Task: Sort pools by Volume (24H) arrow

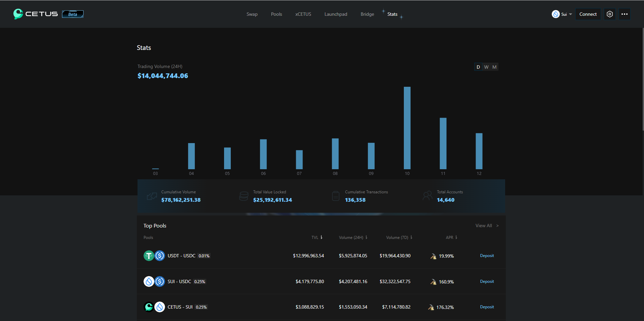Action: 366,237
